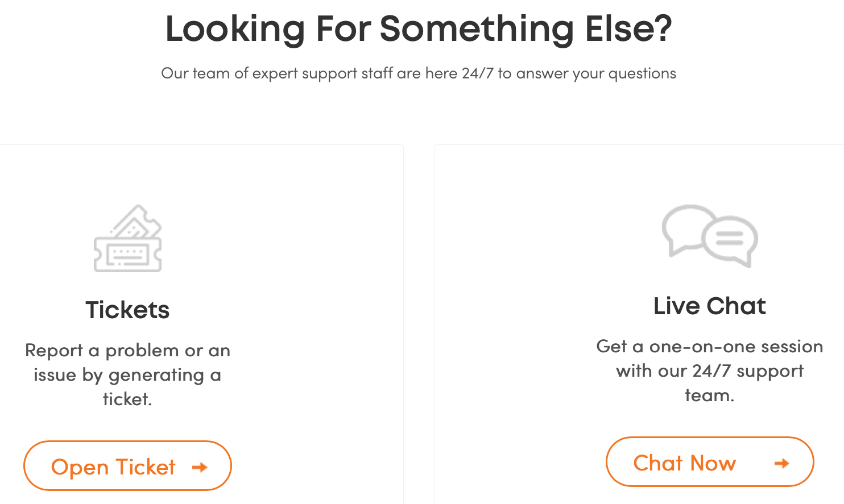Select the "Looking For Something Else?" title
Viewport: 844px width, 504px height.
pos(419,28)
